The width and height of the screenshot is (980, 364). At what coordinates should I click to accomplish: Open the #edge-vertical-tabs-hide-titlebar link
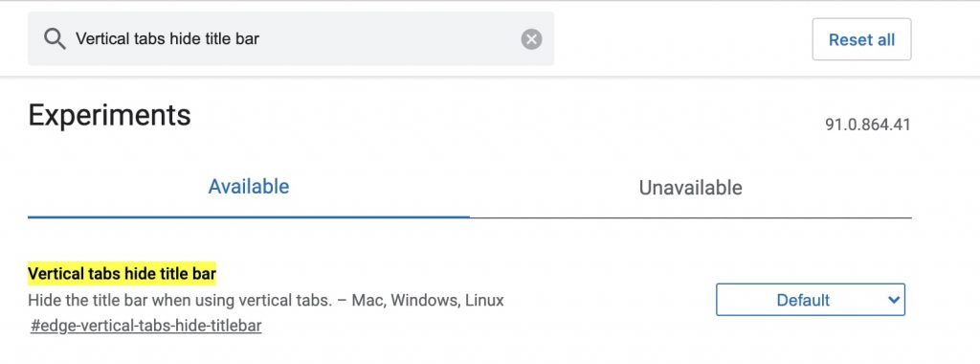[145, 326]
